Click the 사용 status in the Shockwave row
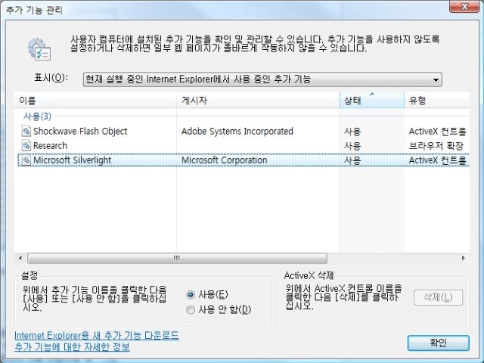The image size is (484, 363). point(353,132)
